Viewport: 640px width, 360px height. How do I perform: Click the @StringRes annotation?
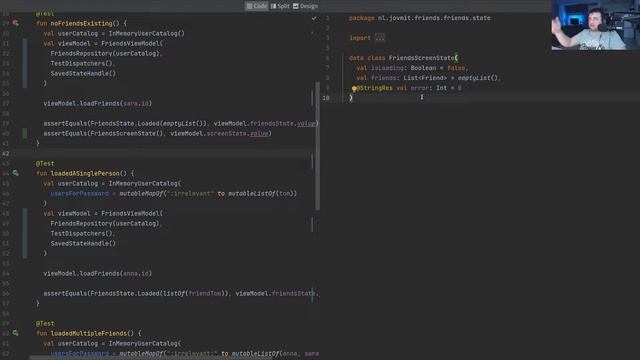(x=375, y=88)
